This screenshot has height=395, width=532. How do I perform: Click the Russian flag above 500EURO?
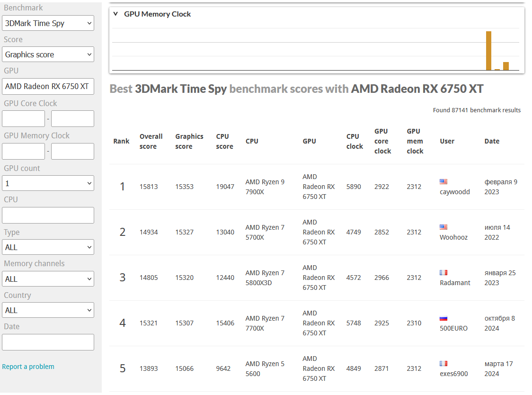click(x=443, y=318)
